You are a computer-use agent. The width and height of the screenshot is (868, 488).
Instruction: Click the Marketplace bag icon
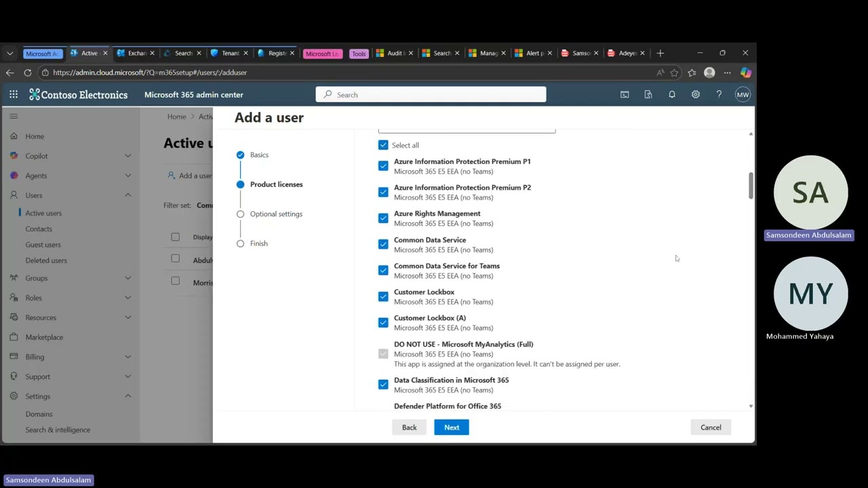(14, 337)
